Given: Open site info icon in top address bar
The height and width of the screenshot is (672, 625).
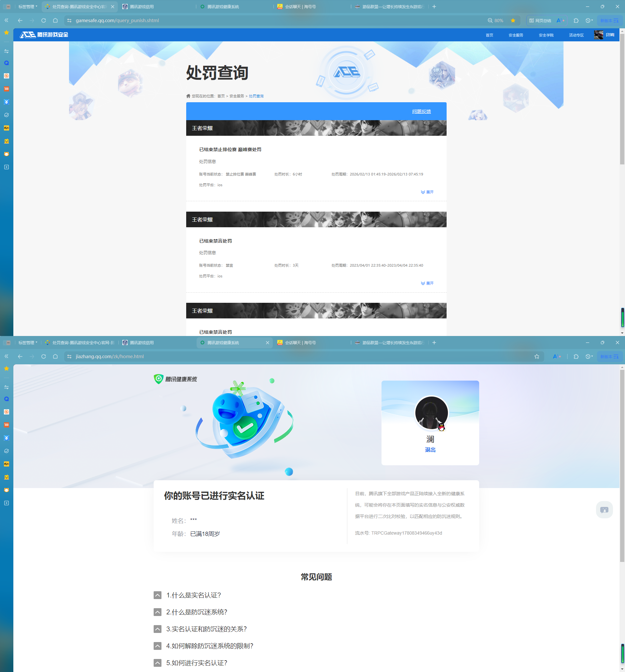Looking at the screenshot, I should 69,21.
